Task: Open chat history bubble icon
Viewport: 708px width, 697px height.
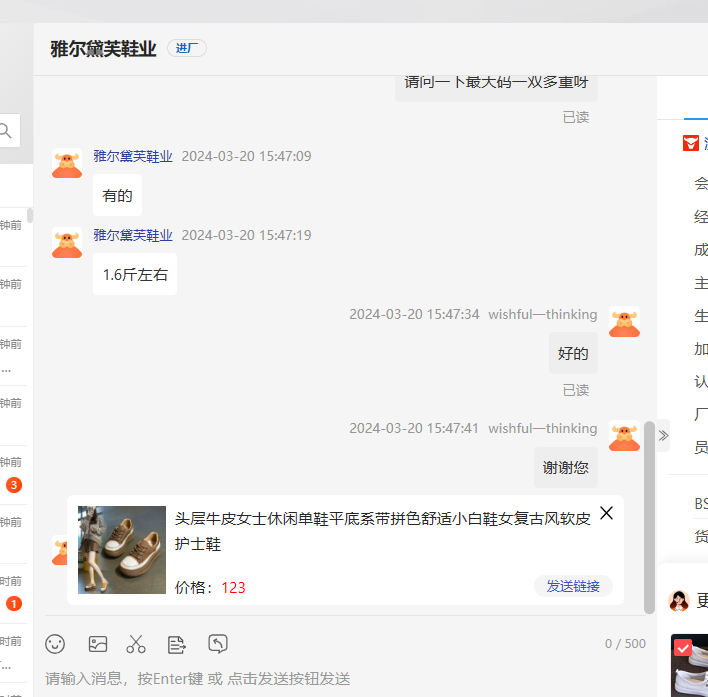Action: (218, 644)
